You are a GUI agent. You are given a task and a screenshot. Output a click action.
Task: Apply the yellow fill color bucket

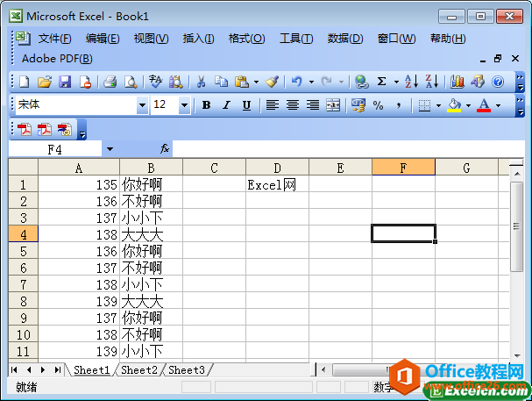click(x=454, y=105)
